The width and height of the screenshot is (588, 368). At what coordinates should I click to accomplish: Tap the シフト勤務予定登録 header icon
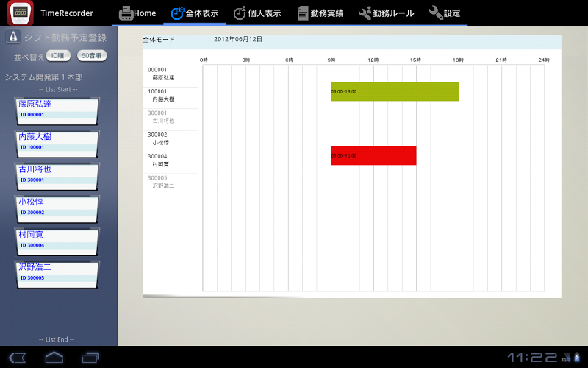(13, 38)
